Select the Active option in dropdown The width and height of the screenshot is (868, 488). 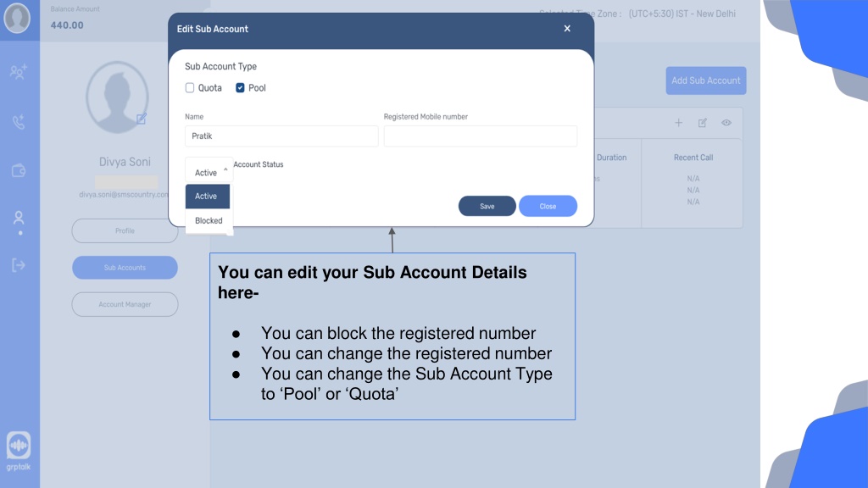208,197
